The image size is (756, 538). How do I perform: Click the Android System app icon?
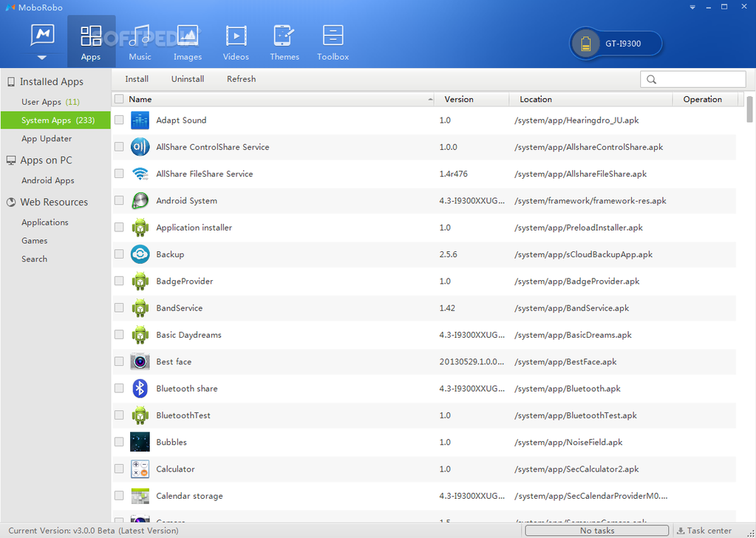tap(140, 200)
